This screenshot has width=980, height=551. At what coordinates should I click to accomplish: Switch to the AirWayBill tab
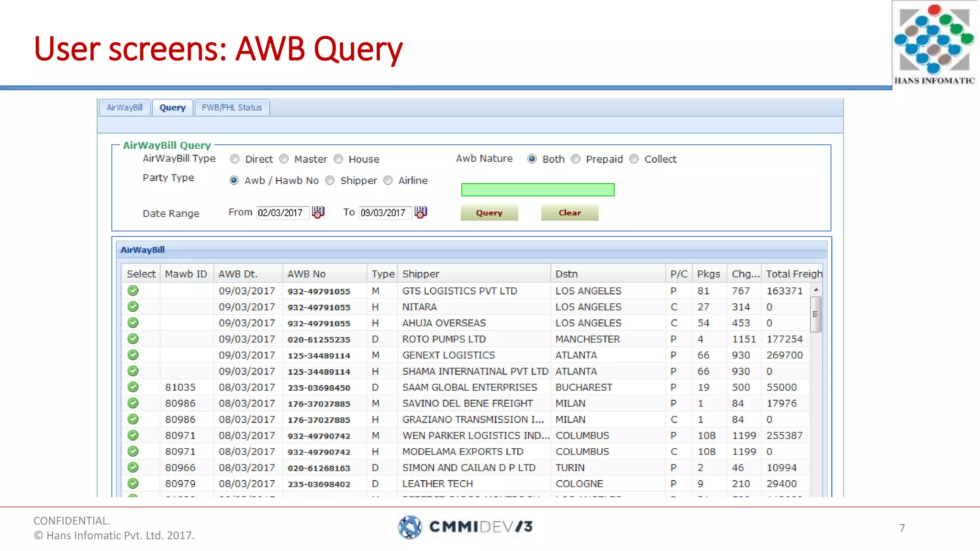coord(124,108)
